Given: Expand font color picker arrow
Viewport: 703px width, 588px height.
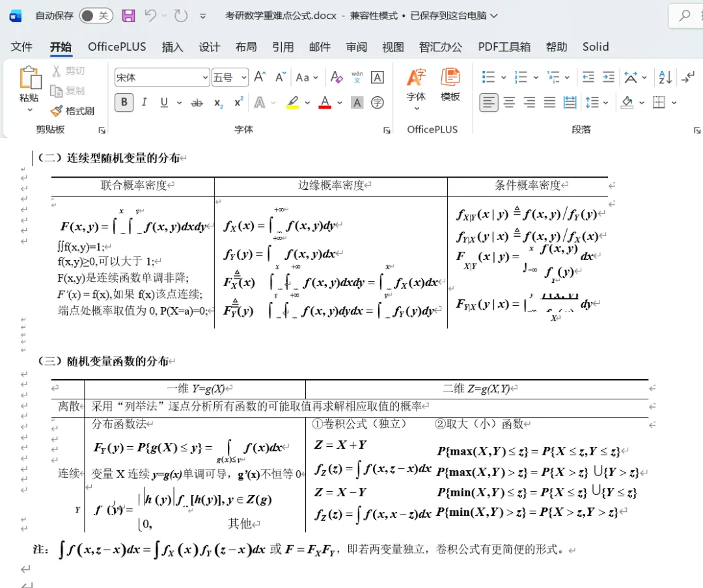Looking at the screenshot, I should [x=340, y=103].
